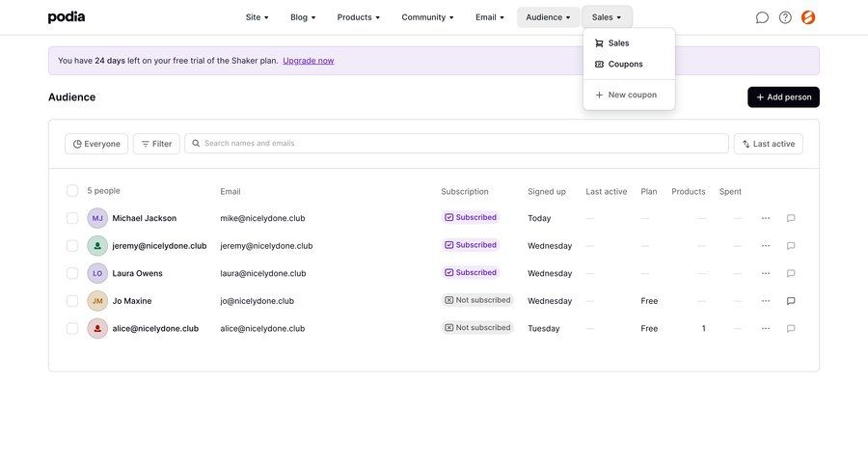Click email mike@nicelydone.club
Viewport: 868px width, 467px height.
[262, 218]
